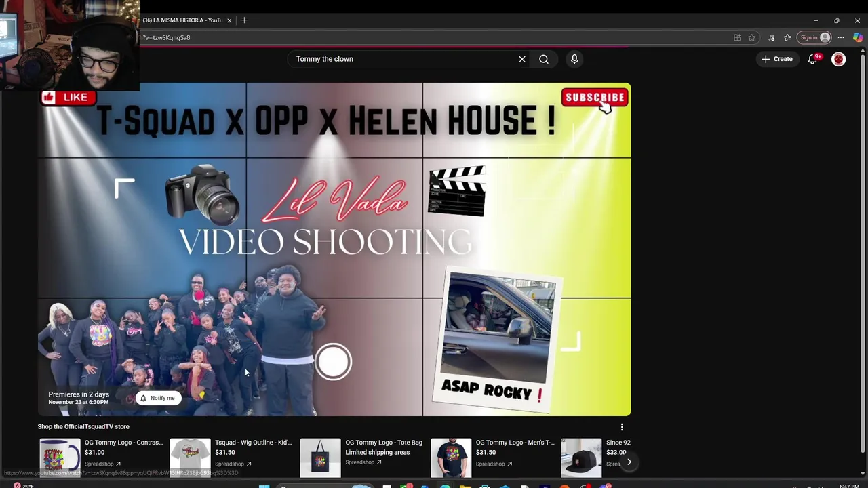Show next products with the shelf arrow
The image size is (868, 488).
click(x=629, y=462)
